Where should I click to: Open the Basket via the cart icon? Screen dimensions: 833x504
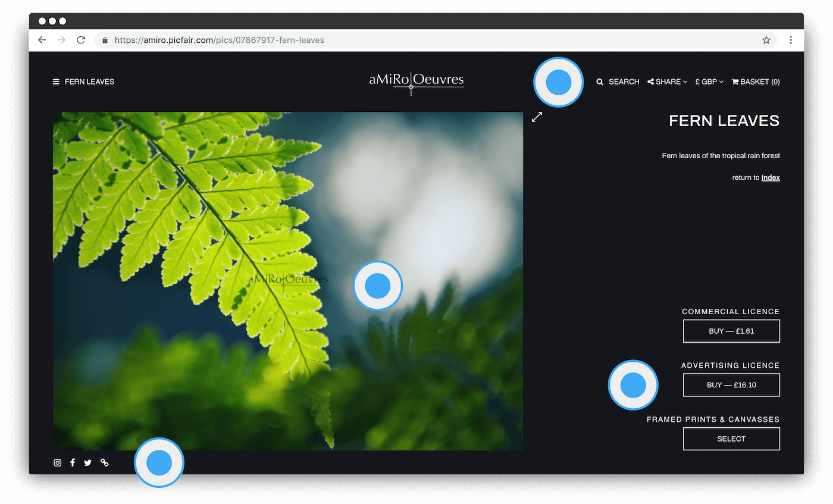(x=736, y=82)
